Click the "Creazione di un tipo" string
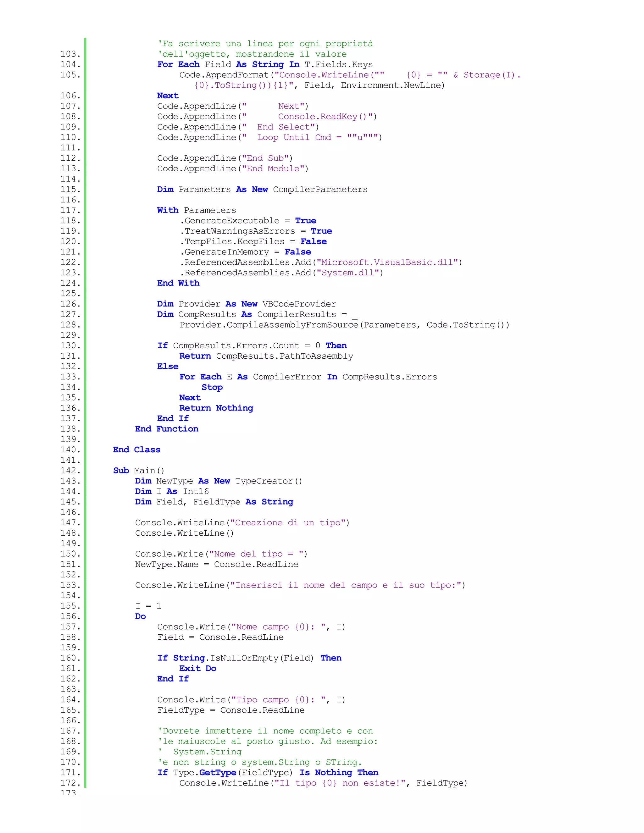The image size is (644, 833). pyautogui.click(x=288, y=523)
